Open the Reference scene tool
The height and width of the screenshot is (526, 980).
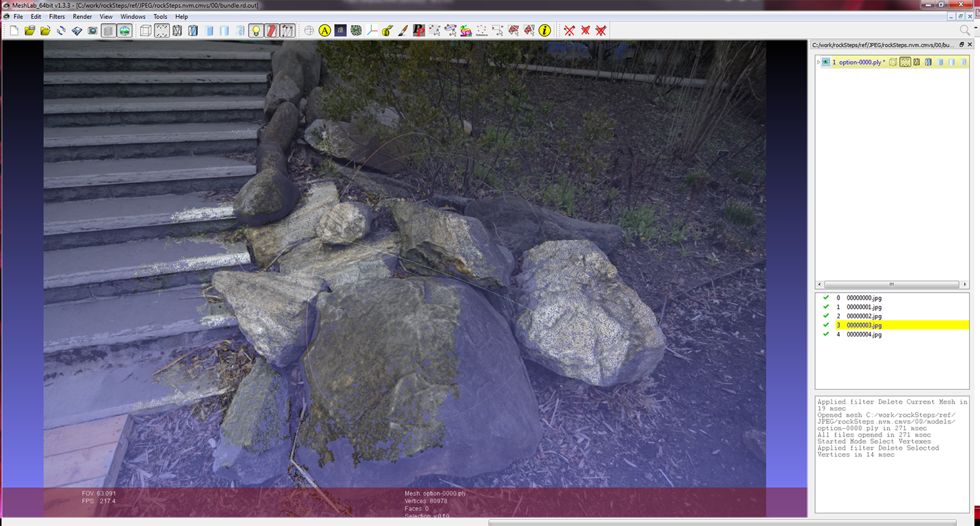click(x=482, y=30)
